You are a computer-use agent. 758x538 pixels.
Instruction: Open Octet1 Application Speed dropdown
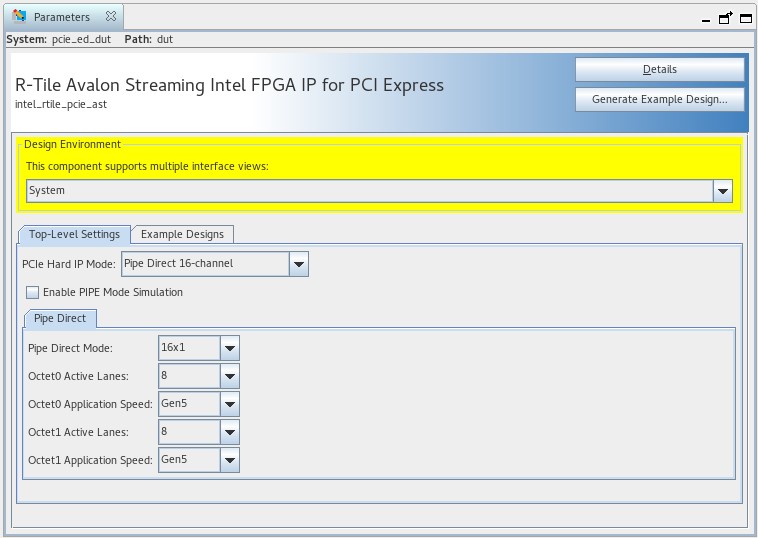click(229, 461)
